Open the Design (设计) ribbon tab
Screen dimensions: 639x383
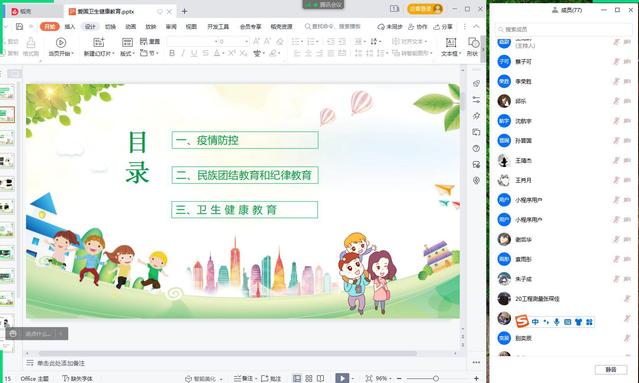point(90,26)
